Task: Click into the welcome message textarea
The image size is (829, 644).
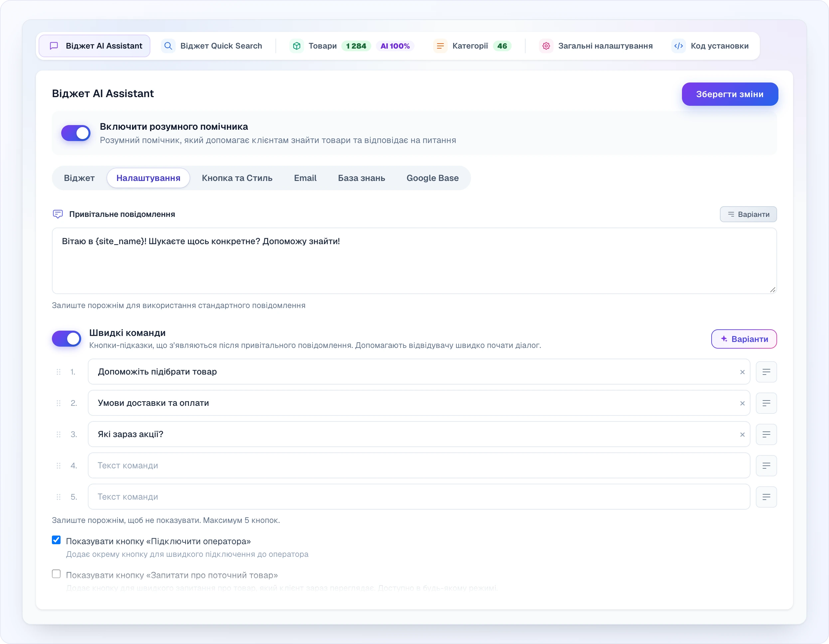Action: point(414,261)
